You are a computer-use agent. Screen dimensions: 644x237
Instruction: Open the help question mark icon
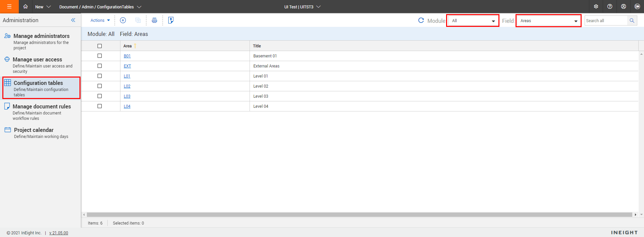click(x=610, y=6)
